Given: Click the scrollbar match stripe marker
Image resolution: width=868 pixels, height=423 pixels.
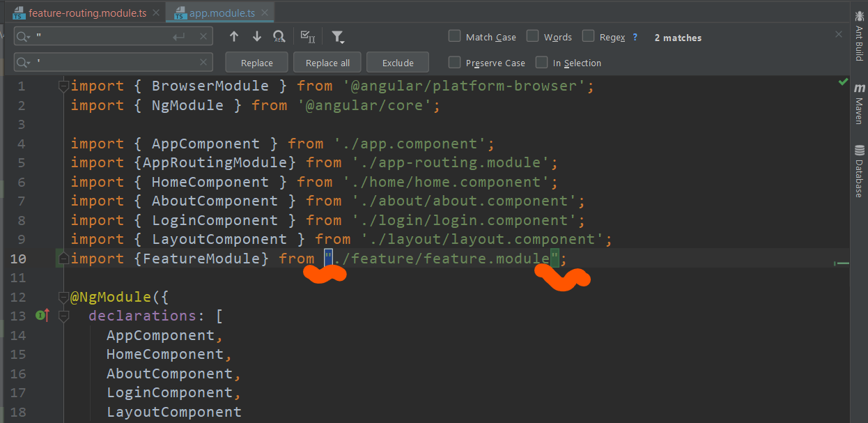Looking at the screenshot, I should click(842, 263).
